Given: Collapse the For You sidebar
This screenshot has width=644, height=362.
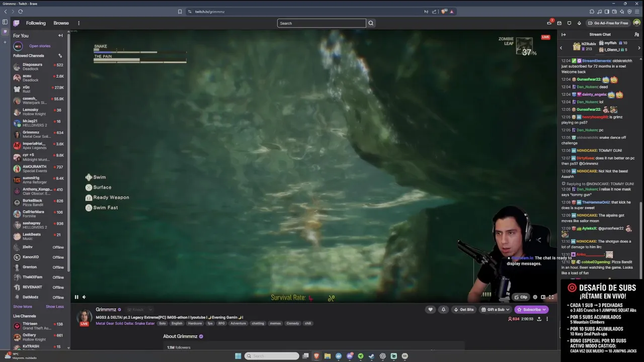Looking at the screenshot, I should pyautogui.click(x=60, y=36).
